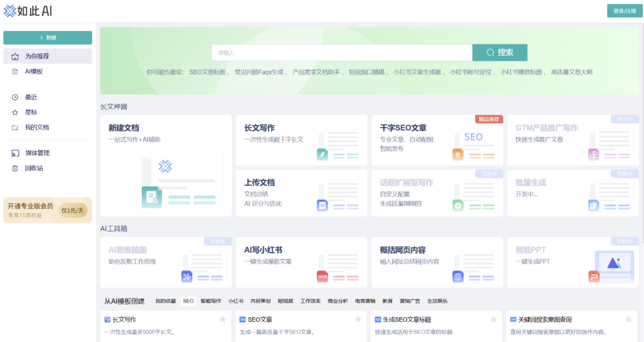Click the AI模板 document icon

[15, 72]
